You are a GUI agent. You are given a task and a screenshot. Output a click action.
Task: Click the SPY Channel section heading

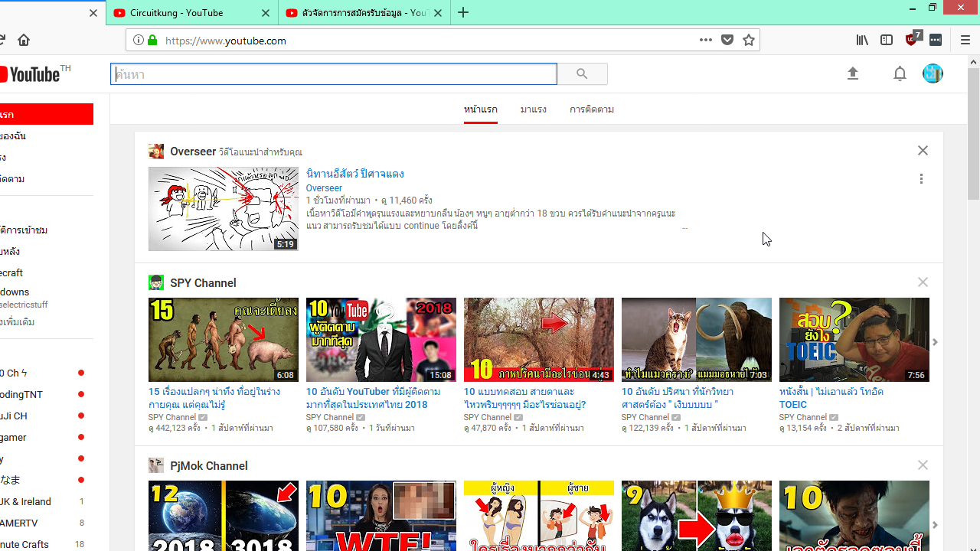tap(203, 283)
